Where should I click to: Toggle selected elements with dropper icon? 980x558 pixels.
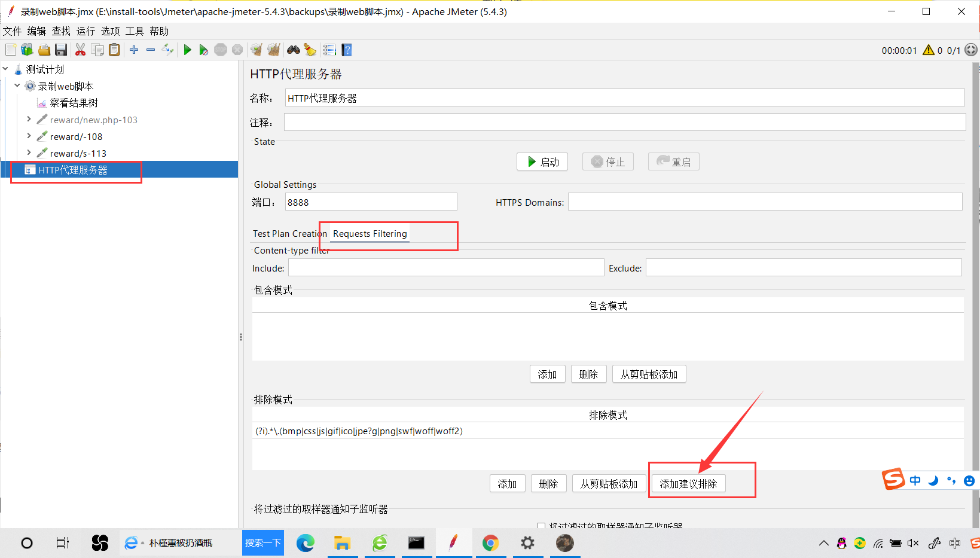(x=168, y=50)
